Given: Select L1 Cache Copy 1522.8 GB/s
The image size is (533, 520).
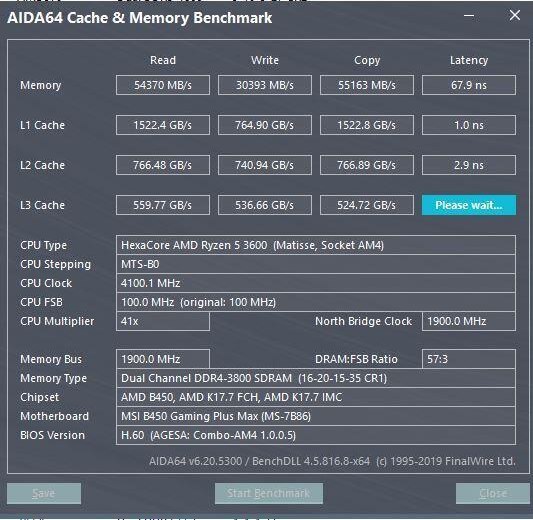Looking at the screenshot, I should click(x=367, y=125).
